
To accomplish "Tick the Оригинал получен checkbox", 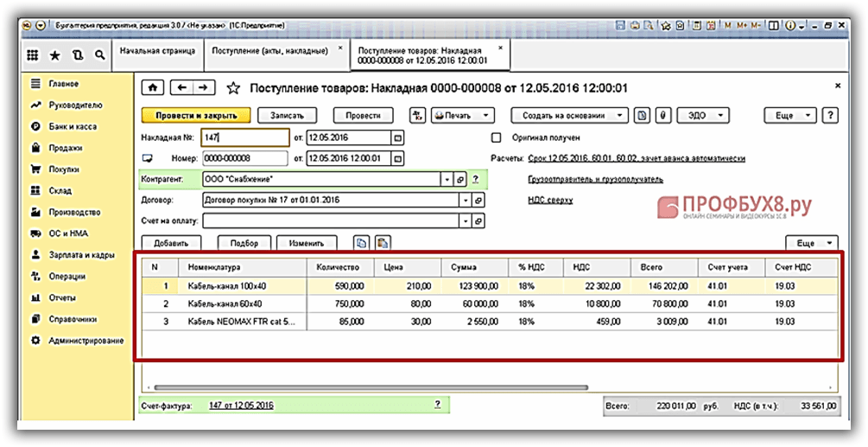I will coord(497,137).
